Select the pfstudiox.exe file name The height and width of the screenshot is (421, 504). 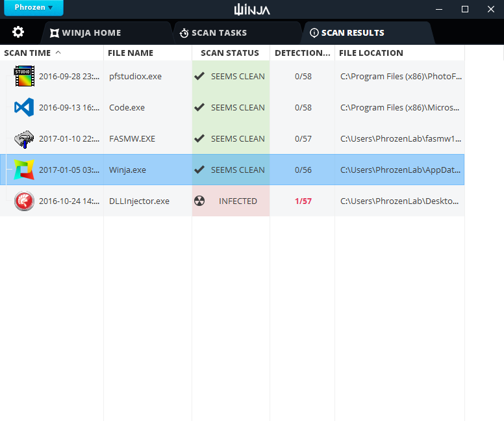click(x=135, y=77)
